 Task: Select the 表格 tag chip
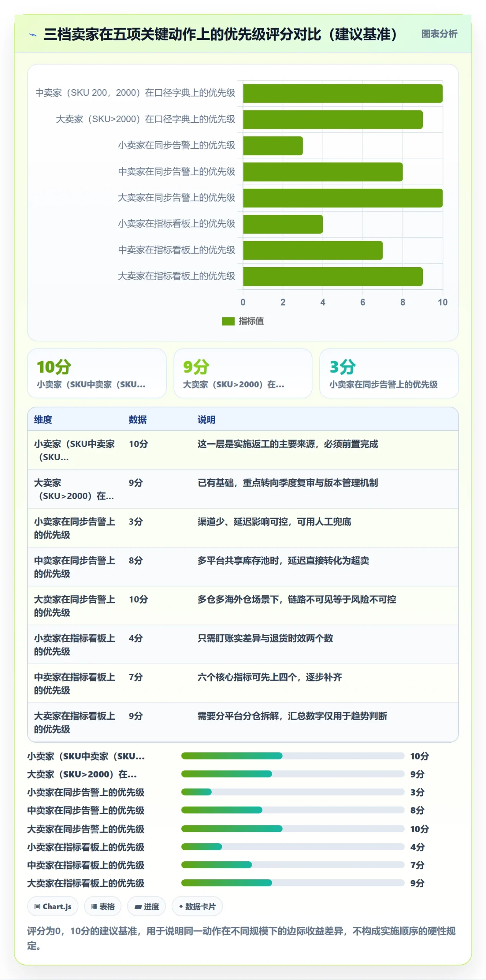(x=103, y=906)
